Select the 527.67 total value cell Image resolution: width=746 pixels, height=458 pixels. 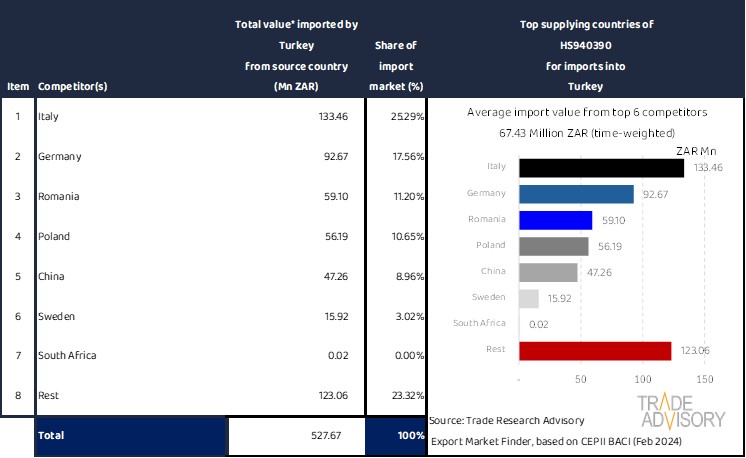pos(296,436)
